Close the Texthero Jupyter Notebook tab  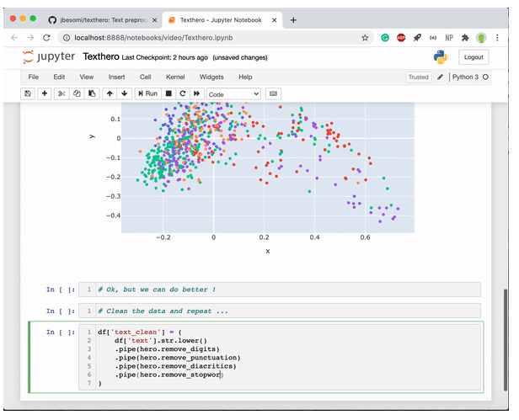[x=275, y=20]
